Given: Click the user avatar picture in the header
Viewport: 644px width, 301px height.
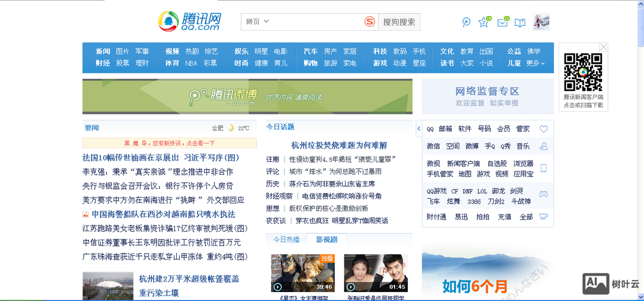Looking at the screenshot, I should coord(541,22).
